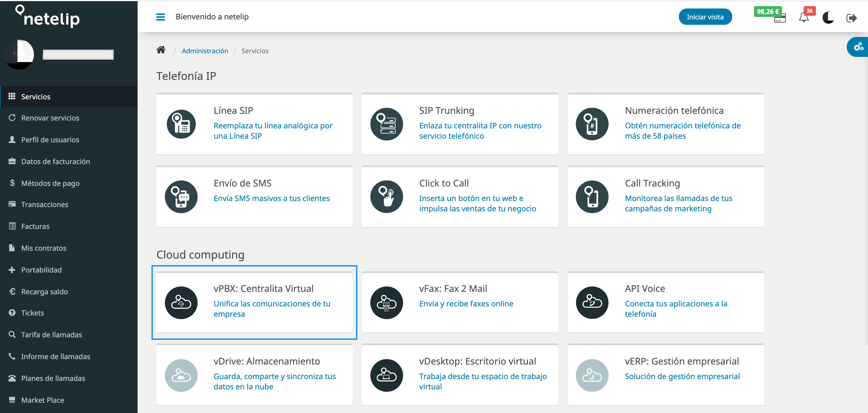Open the Línea SIP title

click(233, 111)
